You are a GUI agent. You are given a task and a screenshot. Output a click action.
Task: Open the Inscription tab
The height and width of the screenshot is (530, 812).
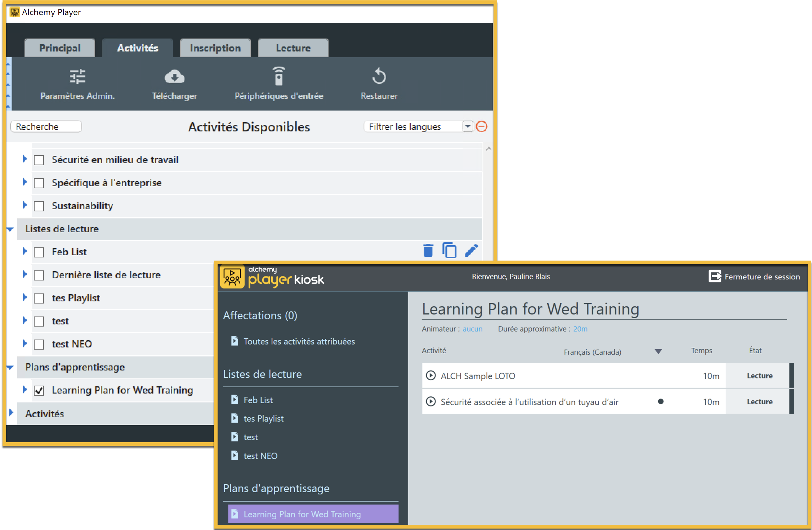click(215, 48)
